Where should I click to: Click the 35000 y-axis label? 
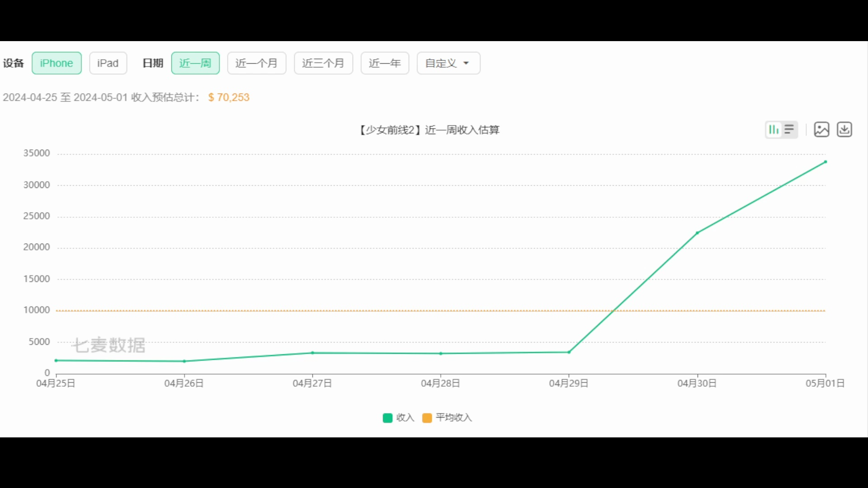pos(37,153)
